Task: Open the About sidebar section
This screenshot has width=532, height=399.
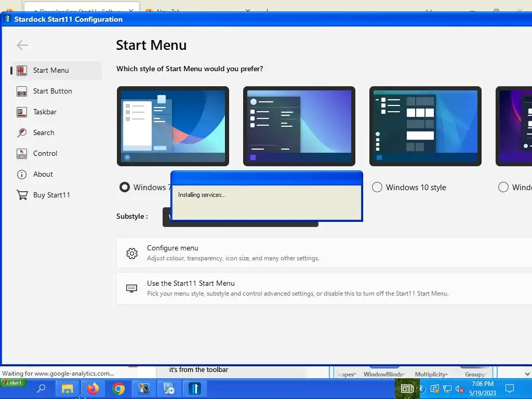Action: coord(56,174)
